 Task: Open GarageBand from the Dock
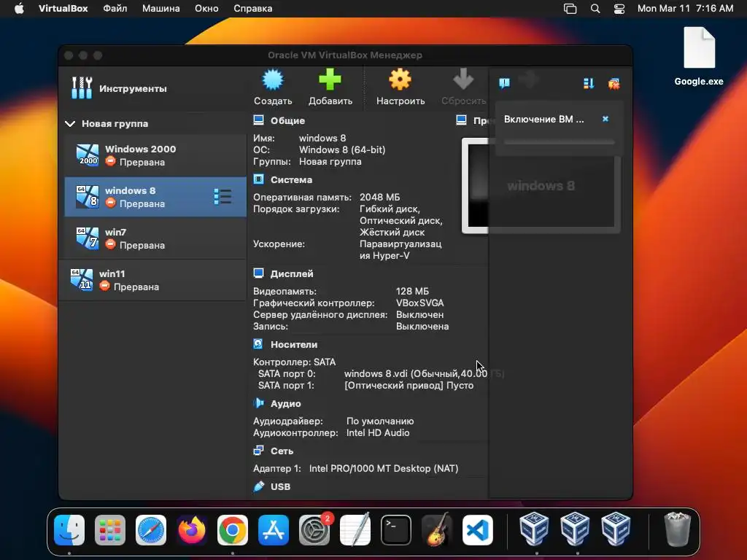pyautogui.click(x=437, y=530)
